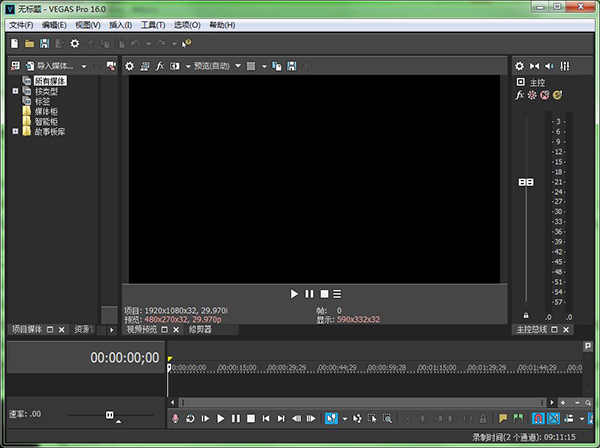Open the Auto Ripple mode dropdown
This screenshot has width=600, height=448.
click(x=582, y=419)
